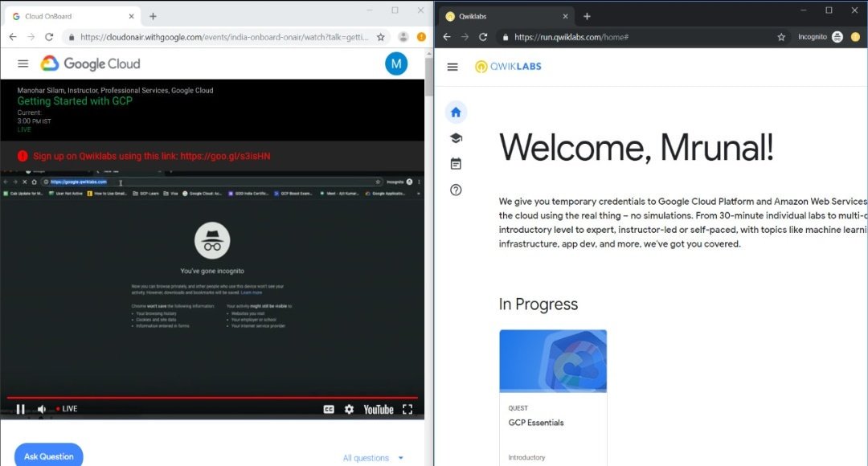Expand the All questions dropdown
Viewport: 868px width, 466px height.
click(373, 458)
